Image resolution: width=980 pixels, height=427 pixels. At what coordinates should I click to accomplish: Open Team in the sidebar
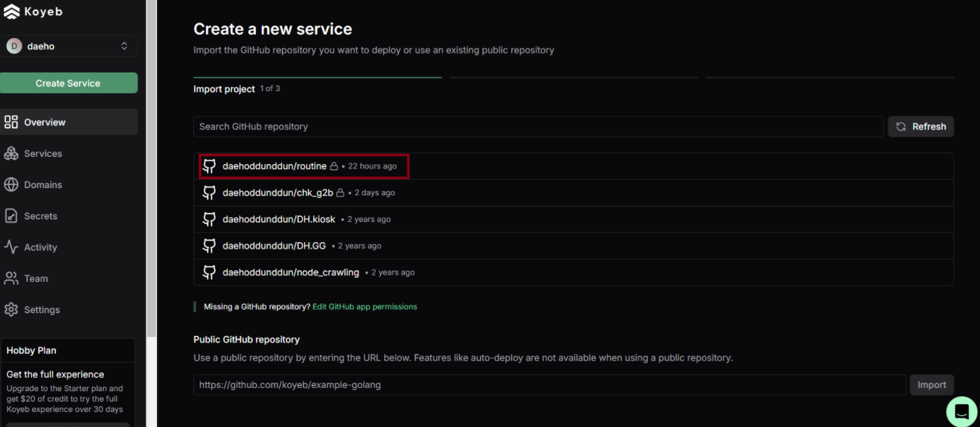(68, 279)
